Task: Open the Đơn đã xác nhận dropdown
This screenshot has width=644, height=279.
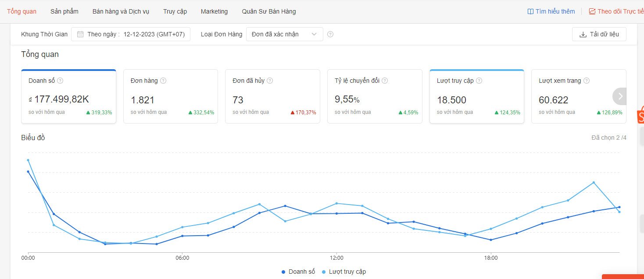Action: coord(284,34)
